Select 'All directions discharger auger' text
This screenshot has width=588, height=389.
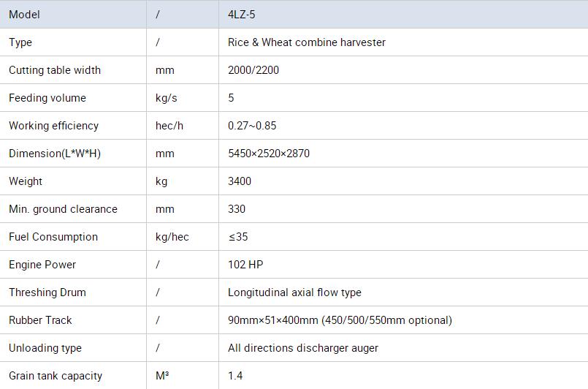[x=303, y=348]
